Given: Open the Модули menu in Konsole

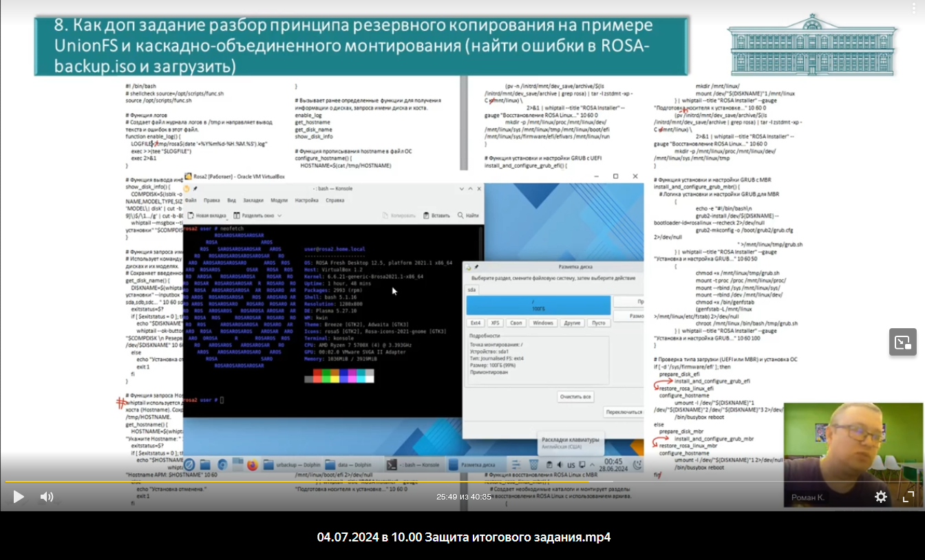Looking at the screenshot, I should click(279, 200).
